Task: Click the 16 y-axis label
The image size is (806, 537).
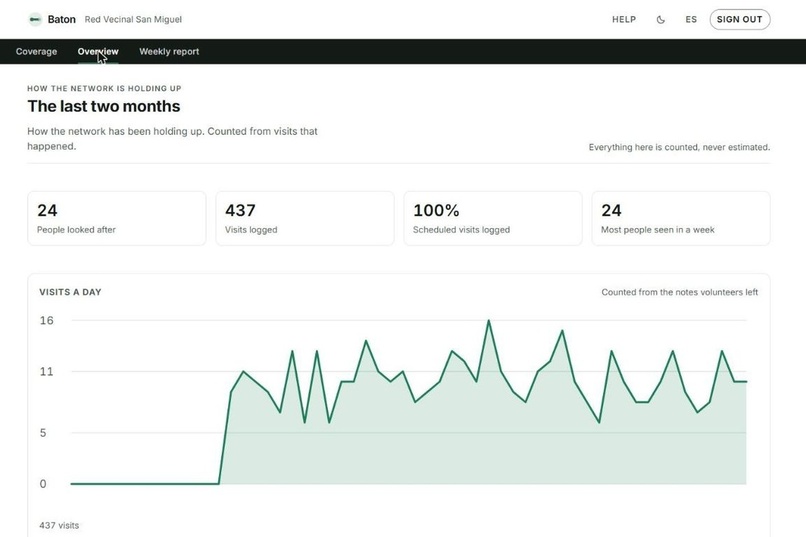Action: coord(46,320)
